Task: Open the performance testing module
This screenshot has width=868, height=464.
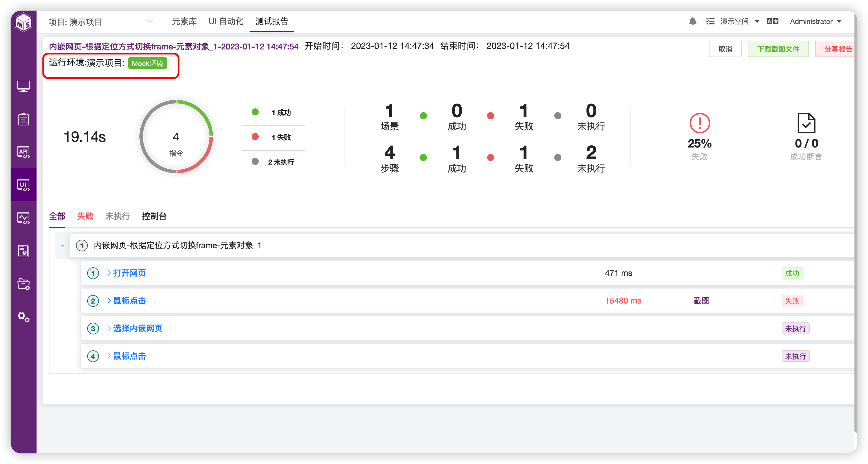Action: [x=24, y=218]
